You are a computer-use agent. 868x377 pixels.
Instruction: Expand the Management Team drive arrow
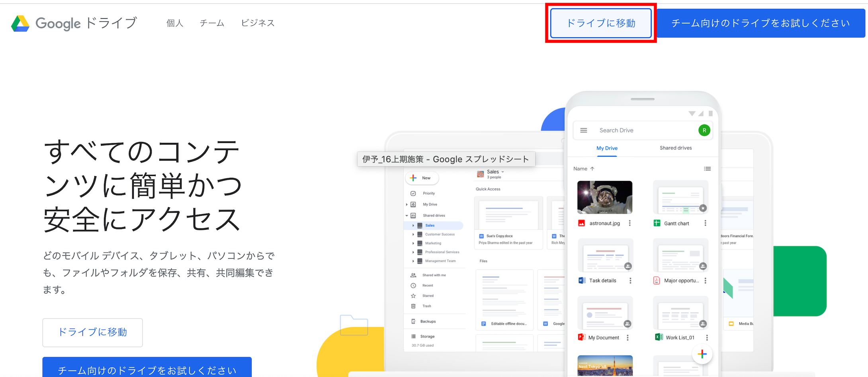pyautogui.click(x=413, y=261)
